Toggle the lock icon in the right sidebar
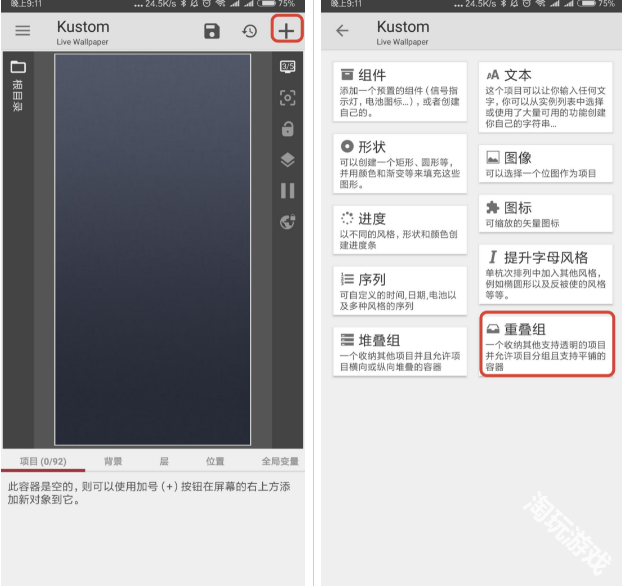This screenshot has height=586, width=622. point(287,129)
